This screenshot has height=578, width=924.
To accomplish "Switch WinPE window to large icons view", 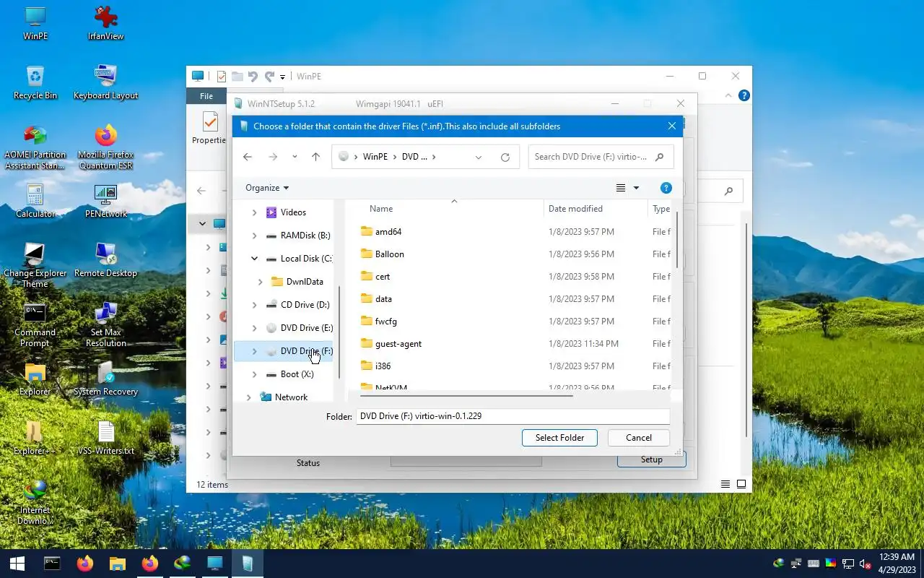I will click(x=741, y=484).
